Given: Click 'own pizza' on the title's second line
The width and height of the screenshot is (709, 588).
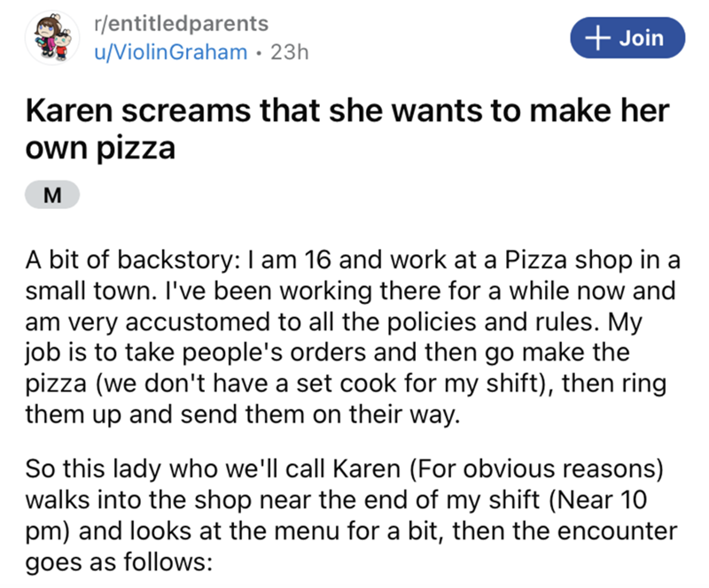Looking at the screenshot, I should pyautogui.click(x=98, y=147).
